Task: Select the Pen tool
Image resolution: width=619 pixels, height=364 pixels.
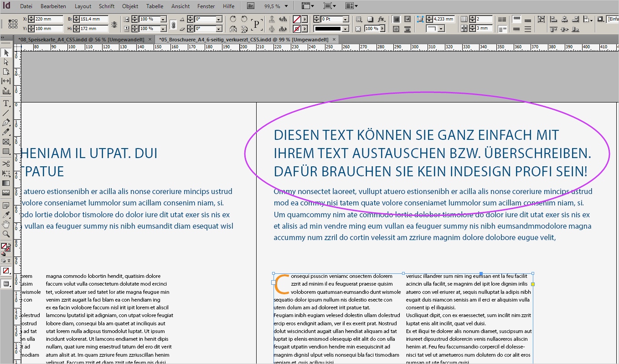Action: coord(6,123)
